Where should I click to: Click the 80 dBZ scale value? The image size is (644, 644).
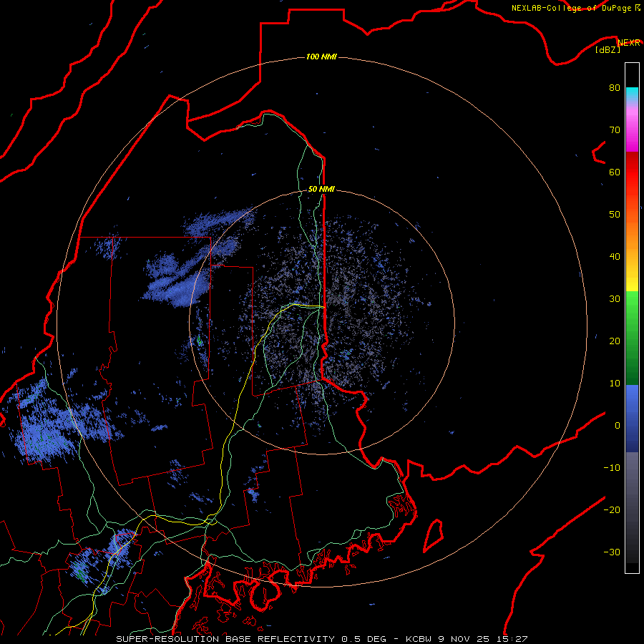[x=615, y=87]
